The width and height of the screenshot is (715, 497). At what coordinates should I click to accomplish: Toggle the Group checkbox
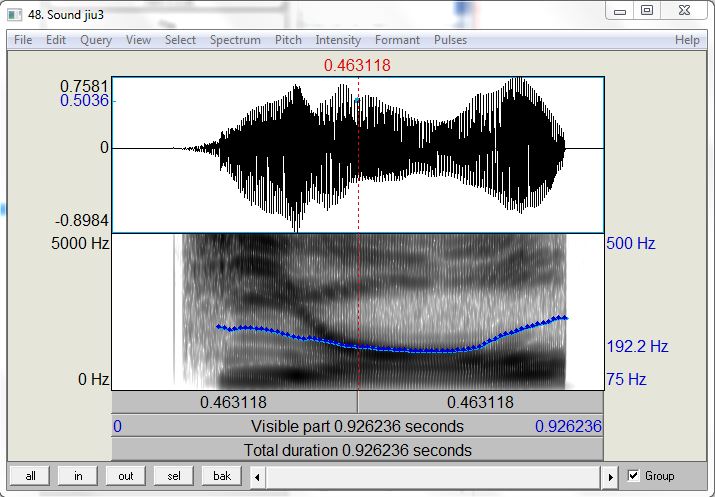[633, 476]
